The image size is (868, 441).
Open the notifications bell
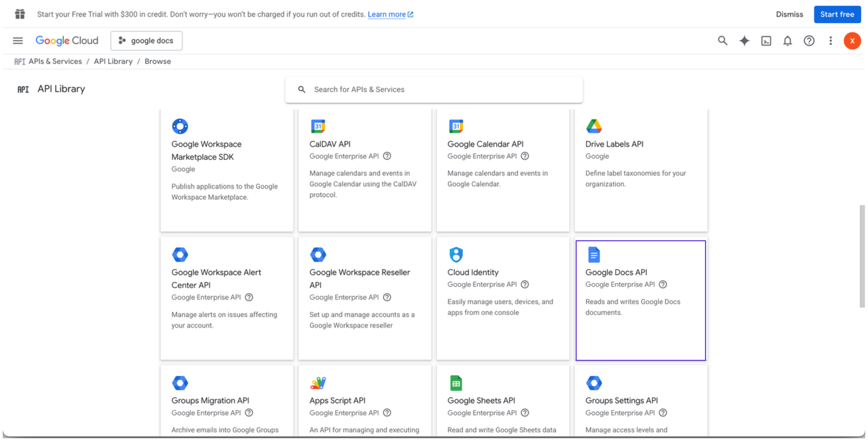(x=787, y=41)
